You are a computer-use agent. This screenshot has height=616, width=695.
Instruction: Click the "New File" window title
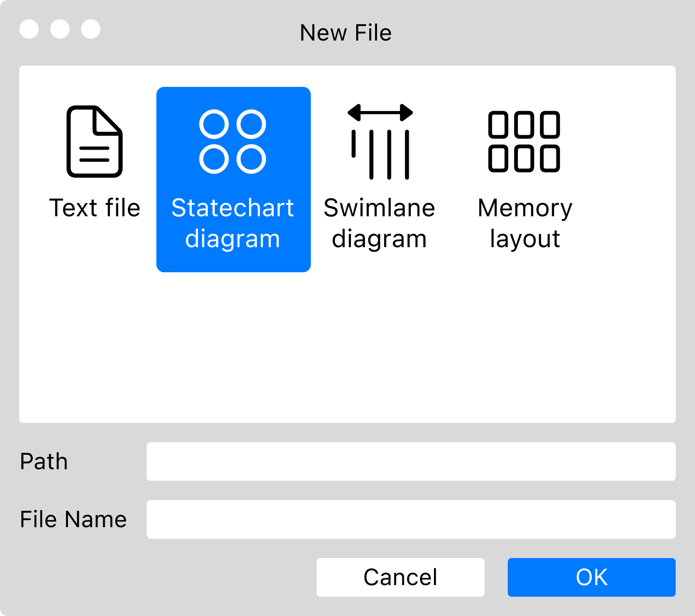tap(346, 33)
